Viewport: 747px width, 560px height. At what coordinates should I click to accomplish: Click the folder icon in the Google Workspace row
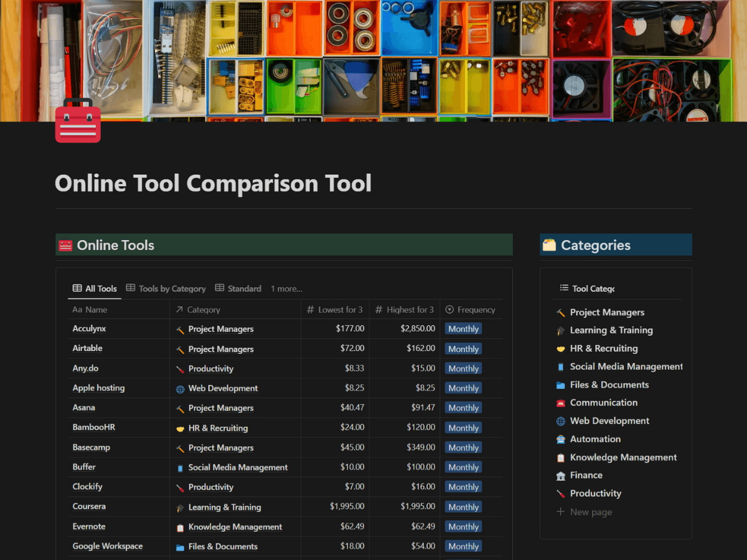[x=181, y=547]
